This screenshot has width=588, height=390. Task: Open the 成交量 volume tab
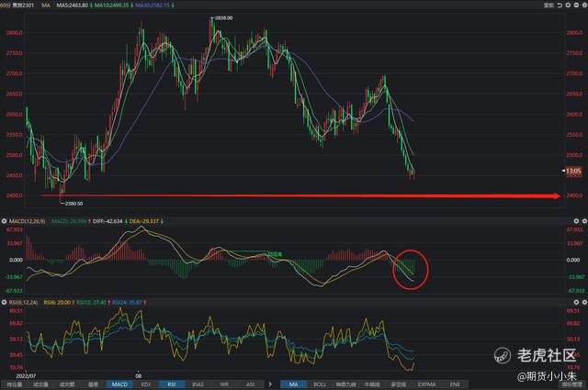coord(40,384)
